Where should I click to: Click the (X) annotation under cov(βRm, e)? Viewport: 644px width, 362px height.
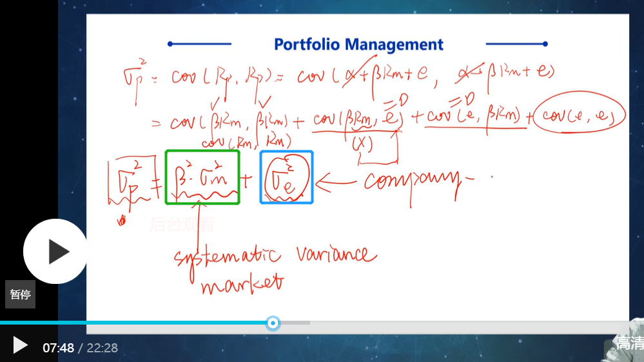coord(362,143)
